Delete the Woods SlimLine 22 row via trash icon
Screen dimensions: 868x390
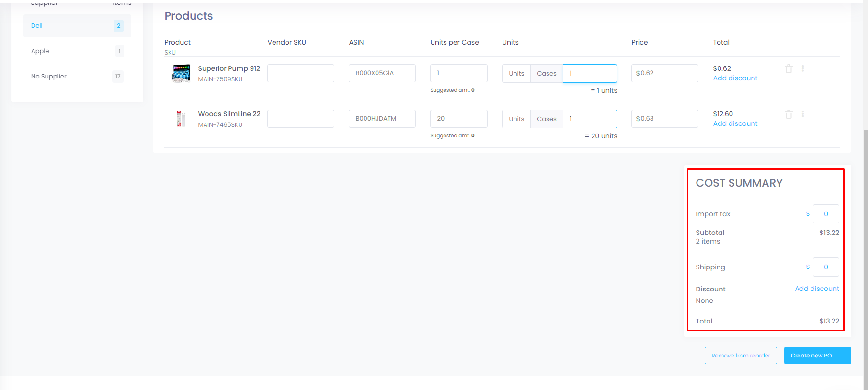788,114
